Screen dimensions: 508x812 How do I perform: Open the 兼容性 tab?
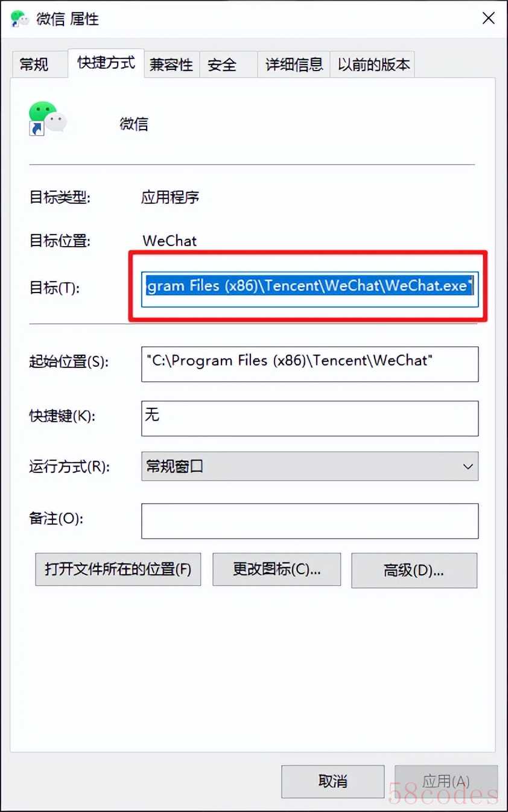[x=172, y=65]
